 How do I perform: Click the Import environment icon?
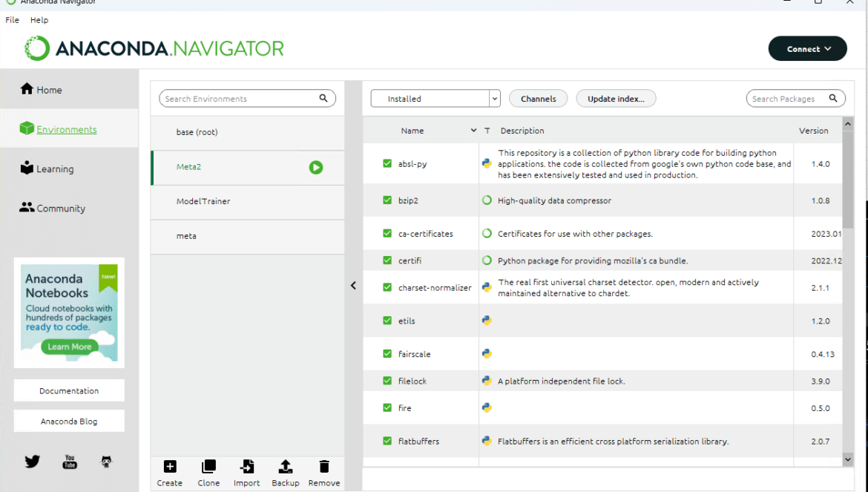247,467
